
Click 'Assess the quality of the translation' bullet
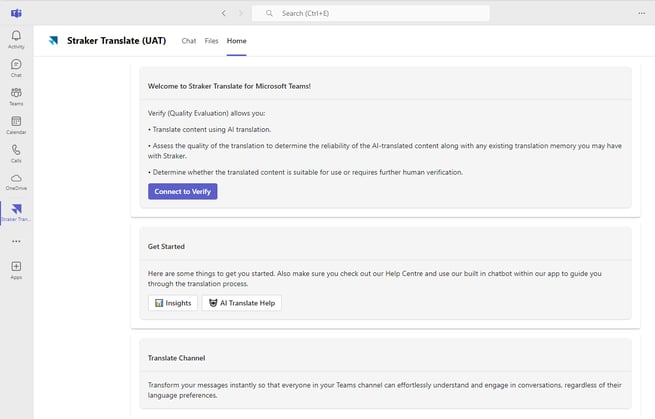[x=385, y=151]
